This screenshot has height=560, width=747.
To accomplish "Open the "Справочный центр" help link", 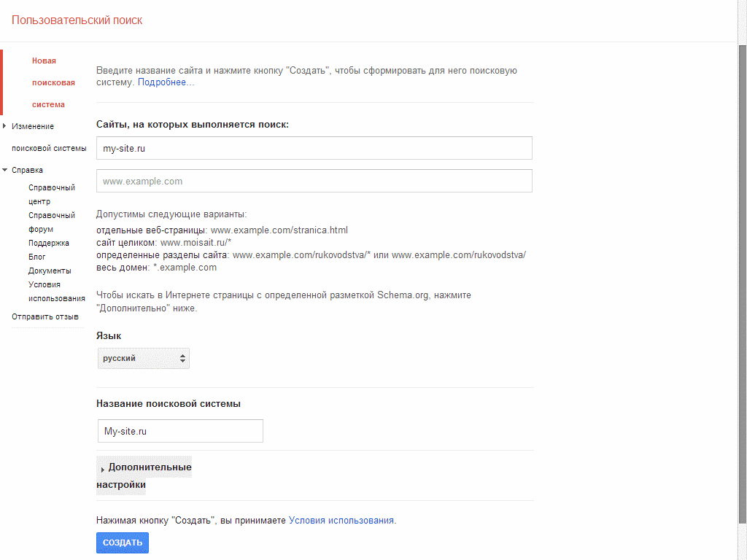I will 50,194.
